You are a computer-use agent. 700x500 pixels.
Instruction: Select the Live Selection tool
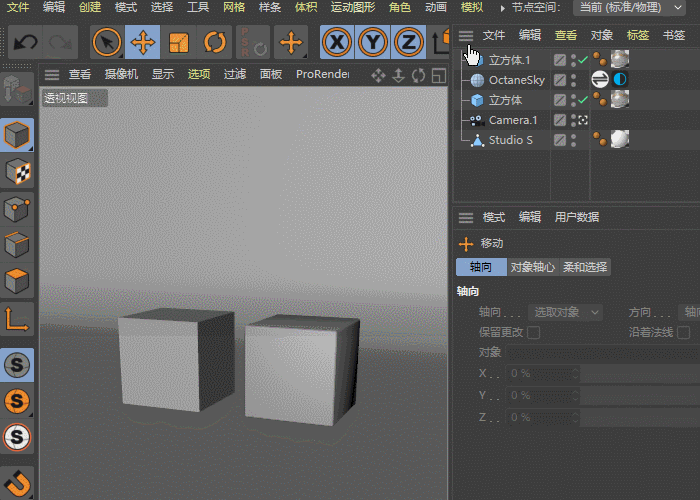(x=107, y=42)
